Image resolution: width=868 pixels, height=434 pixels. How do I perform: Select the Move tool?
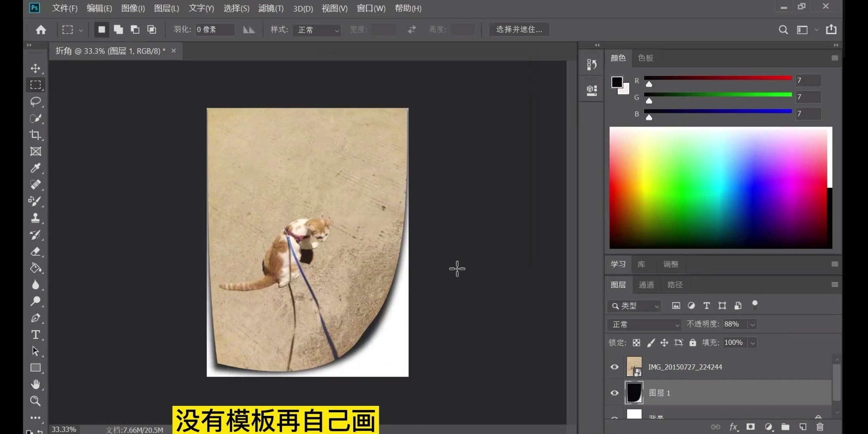(x=35, y=68)
